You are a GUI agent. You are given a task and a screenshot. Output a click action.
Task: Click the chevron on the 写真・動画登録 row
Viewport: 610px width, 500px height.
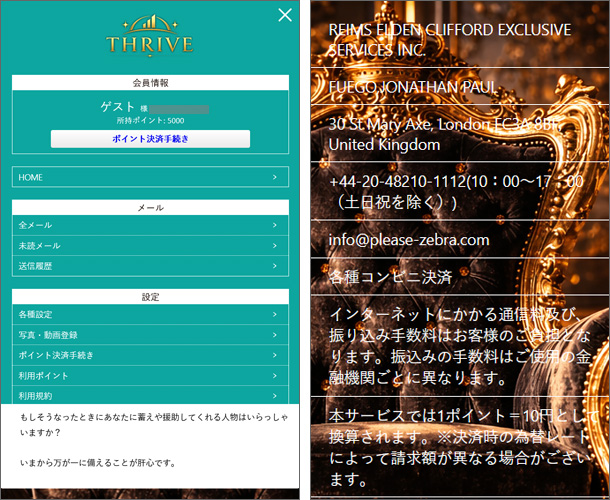tap(275, 335)
